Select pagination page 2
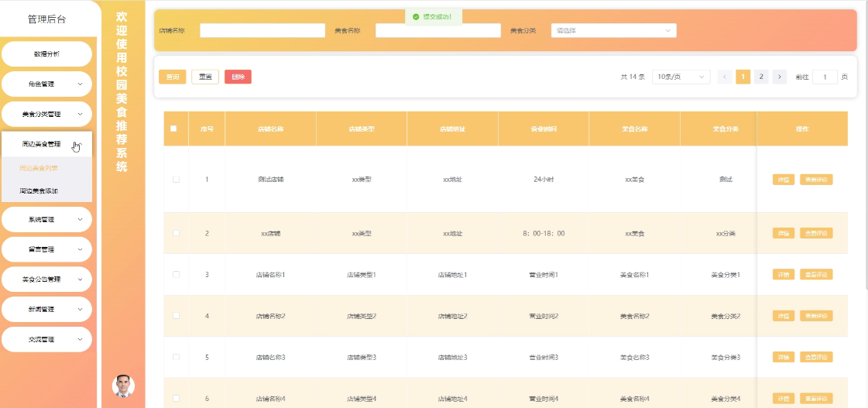Image resolution: width=868 pixels, height=408 pixels. click(x=761, y=77)
